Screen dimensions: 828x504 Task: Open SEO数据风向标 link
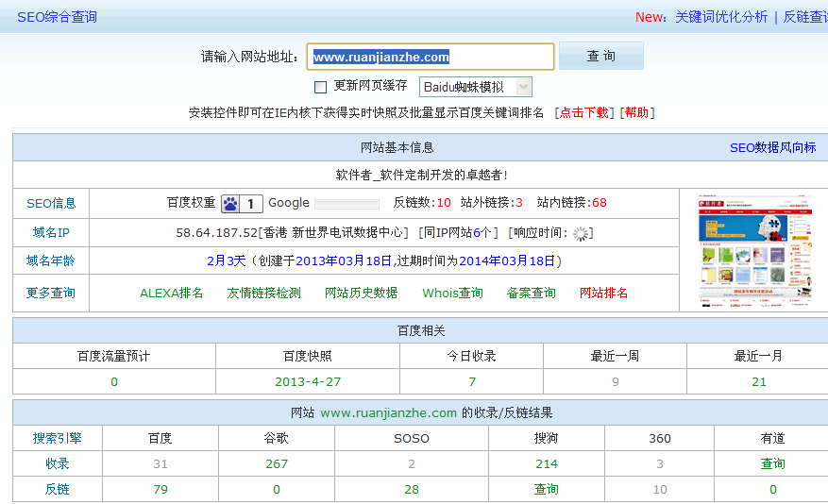pyautogui.click(x=772, y=148)
